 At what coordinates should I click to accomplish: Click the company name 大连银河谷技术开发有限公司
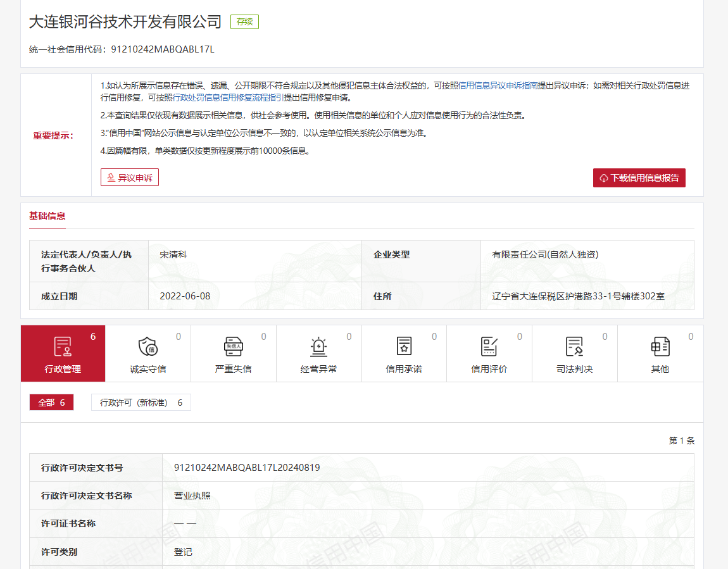(x=125, y=22)
